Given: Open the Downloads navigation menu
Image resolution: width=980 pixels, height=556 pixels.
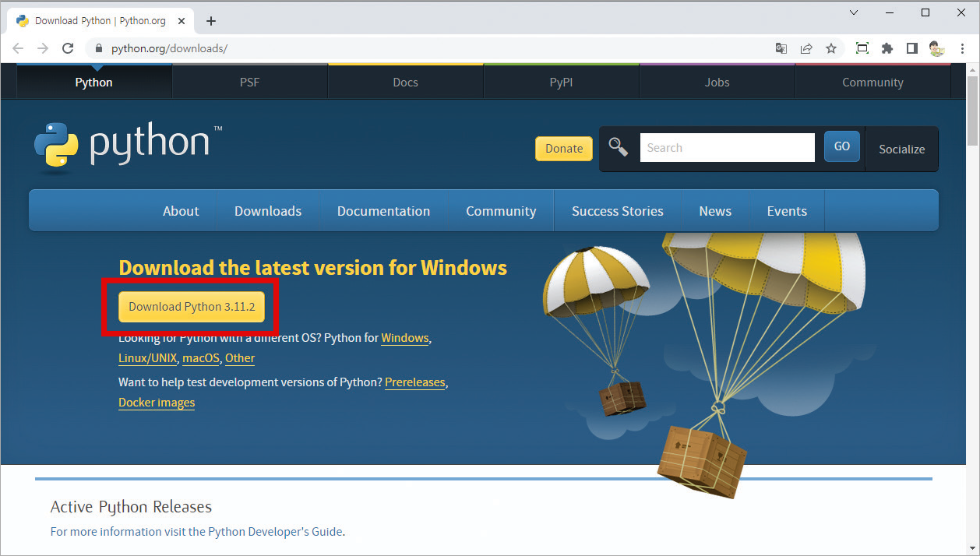Looking at the screenshot, I should (268, 211).
